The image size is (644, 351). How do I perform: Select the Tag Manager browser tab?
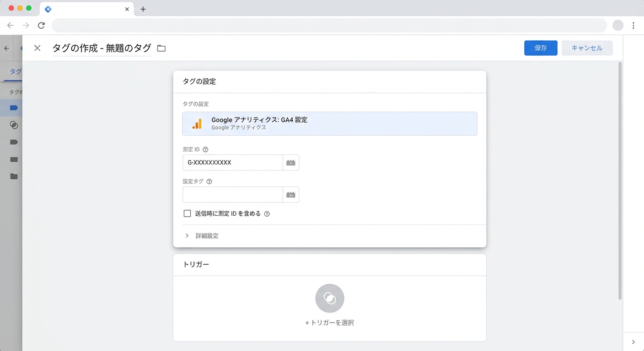pyautogui.click(x=87, y=9)
